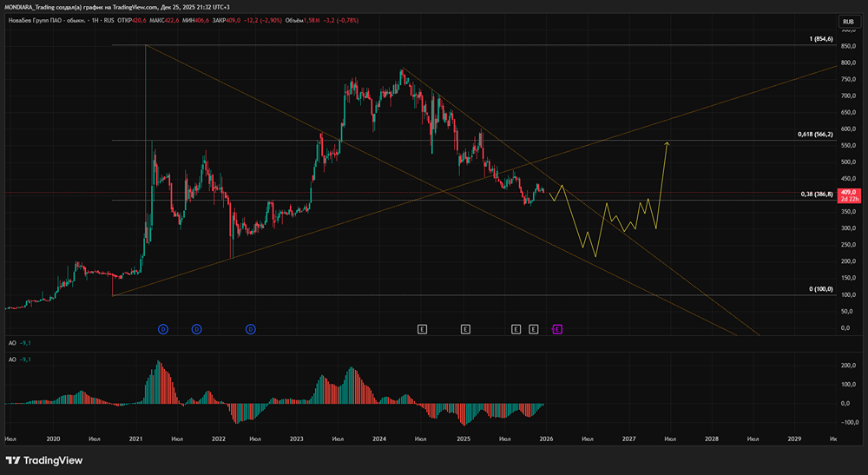
Task: Click the first blue dividend D marker
Action: tap(162, 328)
